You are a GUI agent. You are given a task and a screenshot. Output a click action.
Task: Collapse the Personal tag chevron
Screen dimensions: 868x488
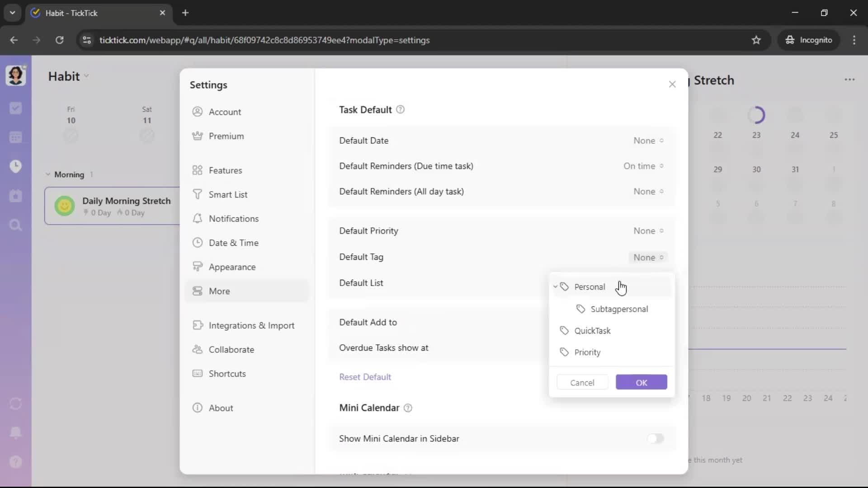[555, 287]
